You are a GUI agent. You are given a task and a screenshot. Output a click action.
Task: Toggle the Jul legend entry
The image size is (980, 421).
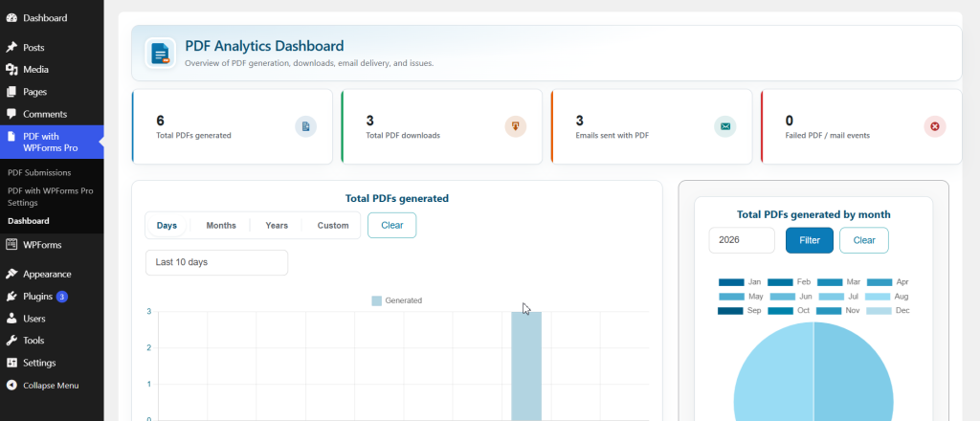point(838,297)
